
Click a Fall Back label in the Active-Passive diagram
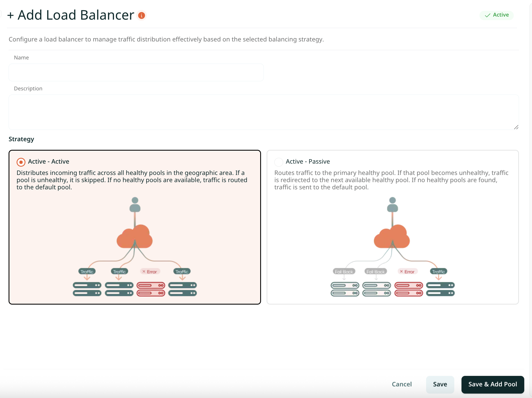coord(344,271)
